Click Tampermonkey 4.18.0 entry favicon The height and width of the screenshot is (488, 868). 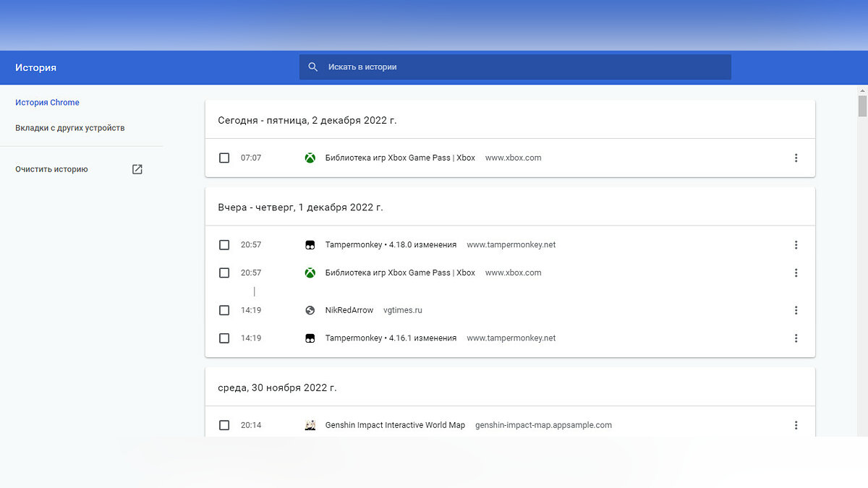pyautogui.click(x=310, y=245)
